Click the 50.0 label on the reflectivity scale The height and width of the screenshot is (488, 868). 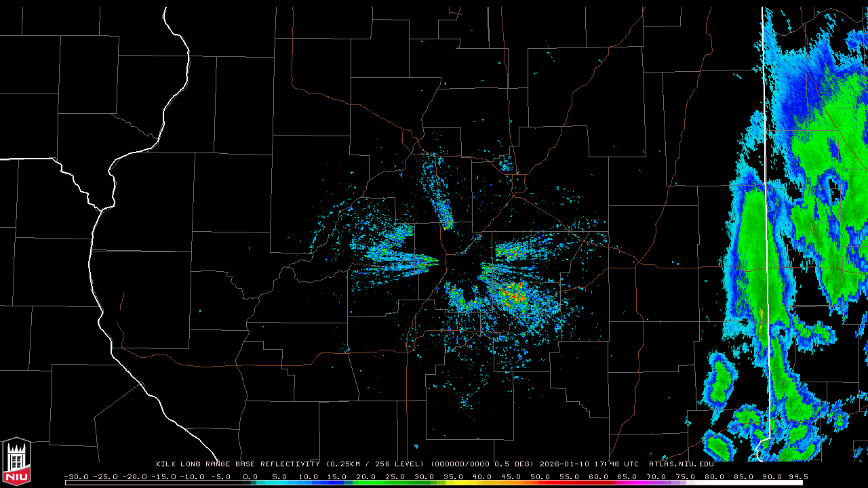click(x=540, y=477)
